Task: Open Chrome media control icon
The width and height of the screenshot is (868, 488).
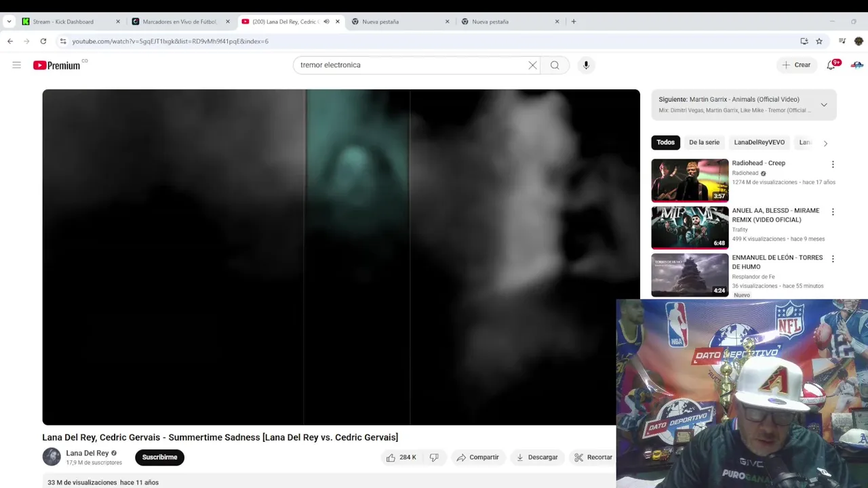Action: 842,41
